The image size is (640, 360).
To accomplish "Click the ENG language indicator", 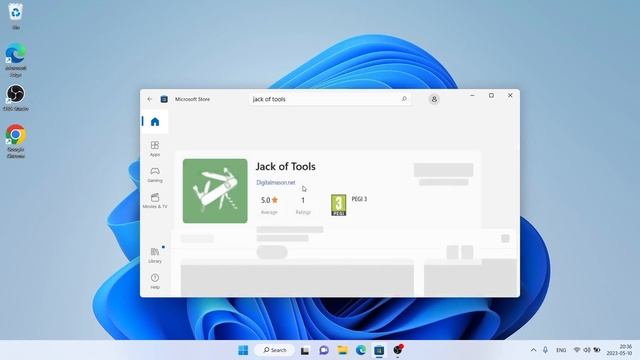I will click(x=561, y=350).
